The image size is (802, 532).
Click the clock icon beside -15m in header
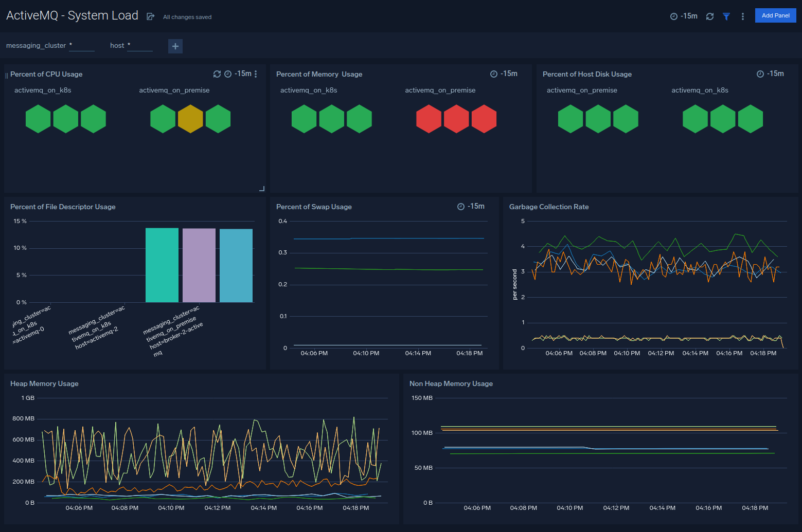674,16
